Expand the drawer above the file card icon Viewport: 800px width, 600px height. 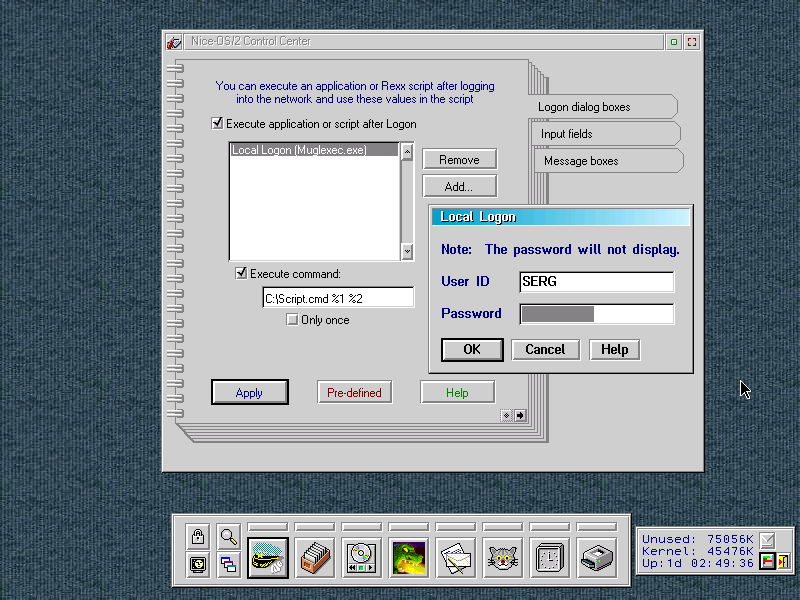[x=315, y=527]
